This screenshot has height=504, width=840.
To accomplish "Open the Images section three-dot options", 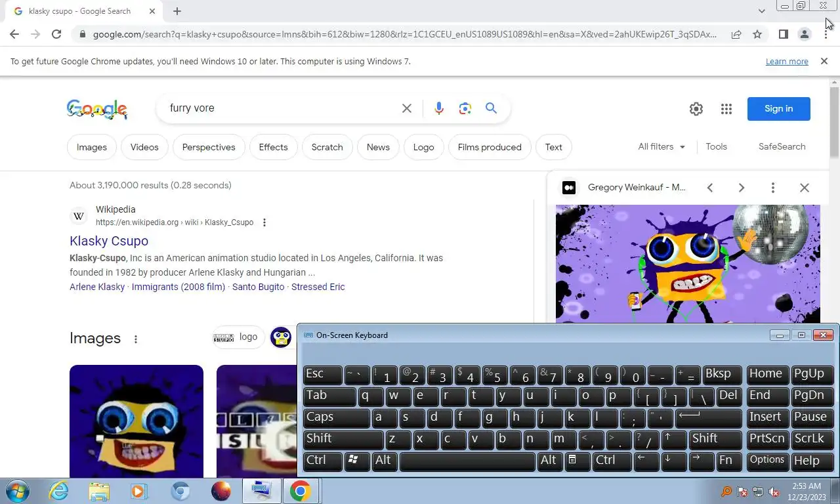I will [136, 339].
